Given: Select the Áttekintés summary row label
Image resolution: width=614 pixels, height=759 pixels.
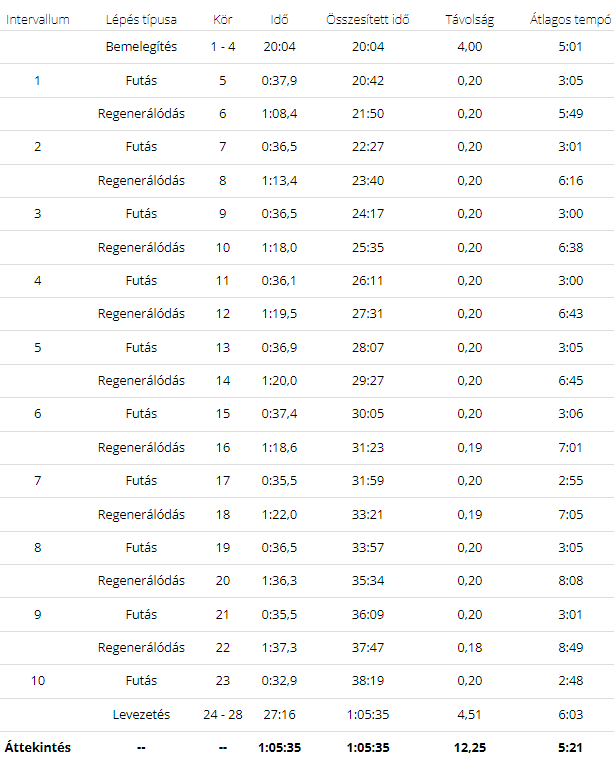Looking at the screenshot, I should pyautogui.click(x=38, y=747).
